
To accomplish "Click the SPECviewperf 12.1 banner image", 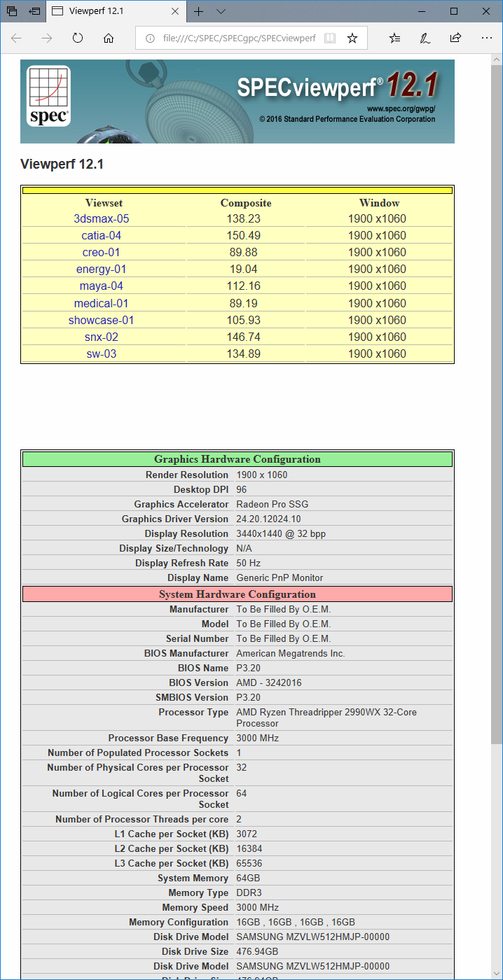I will pos(237,101).
